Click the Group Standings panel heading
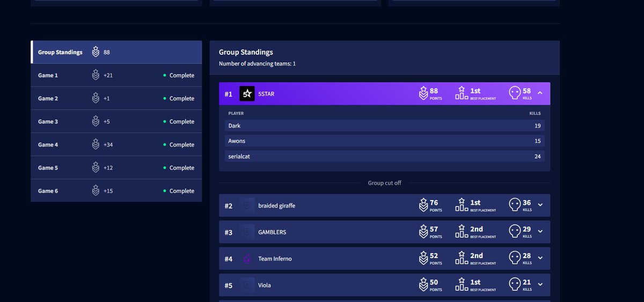644x302 pixels. tap(246, 52)
